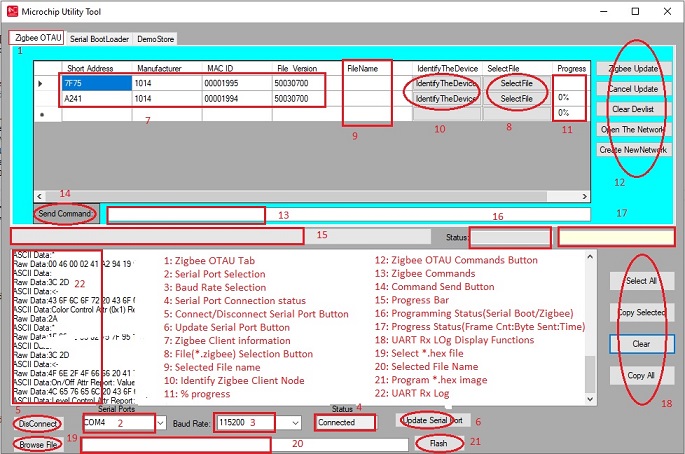Click SelectFile for device A241
This screenshot has width=685, height=454.
(x=516, y=99)
